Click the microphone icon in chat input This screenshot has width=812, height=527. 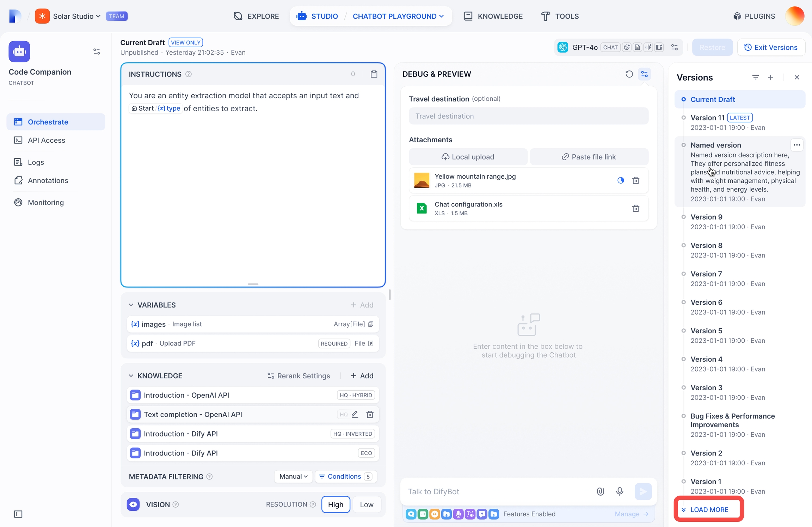[620, 491]
